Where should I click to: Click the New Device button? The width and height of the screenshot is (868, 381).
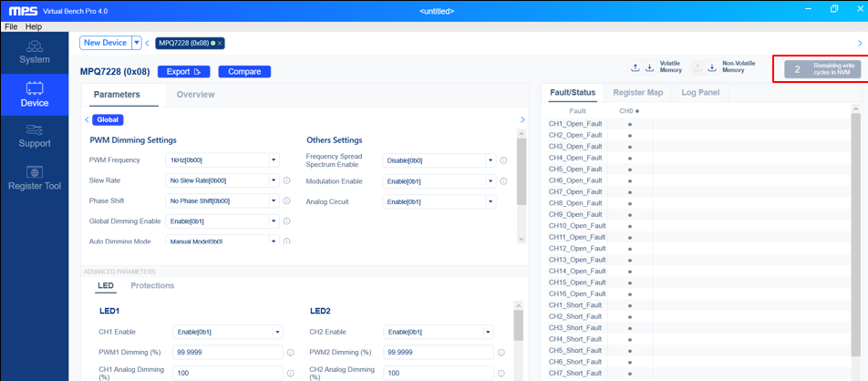pos(106,43)
